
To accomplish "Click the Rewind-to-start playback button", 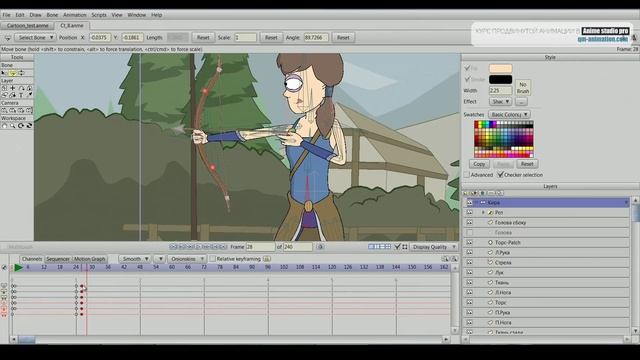I will [173, 247].
